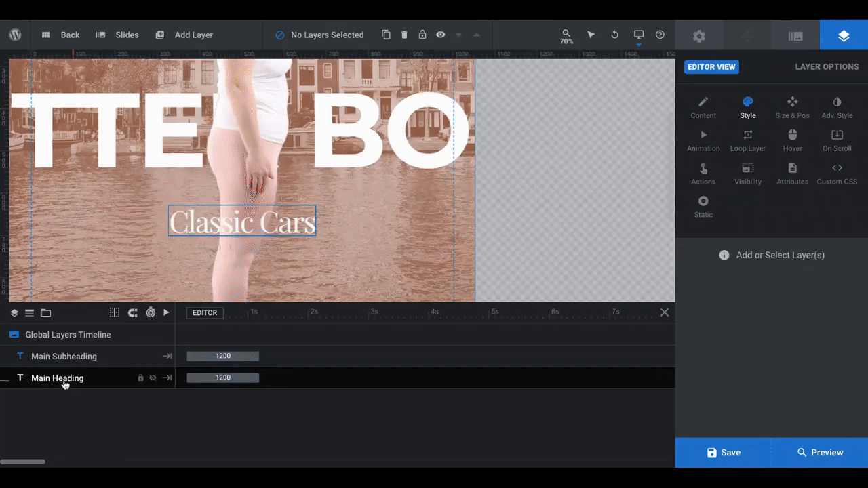Open Size & Pos settings

pyautogui.click(x=792, y=108)
